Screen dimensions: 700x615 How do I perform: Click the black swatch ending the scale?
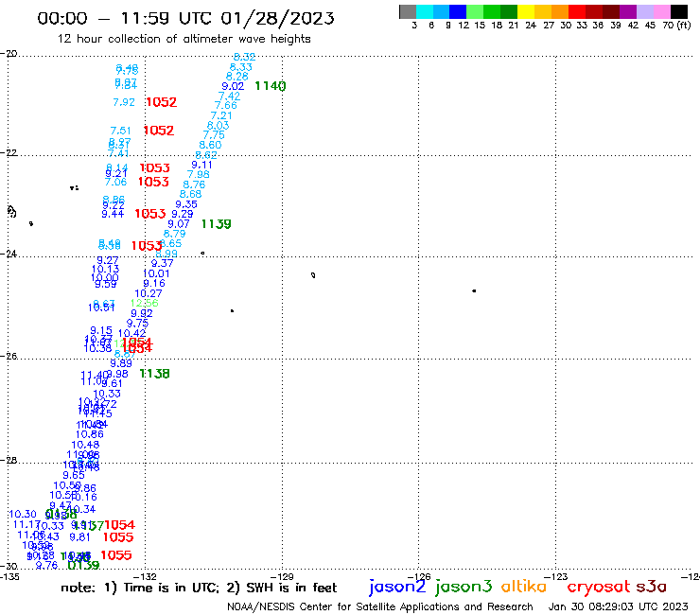tap(679, 11)
